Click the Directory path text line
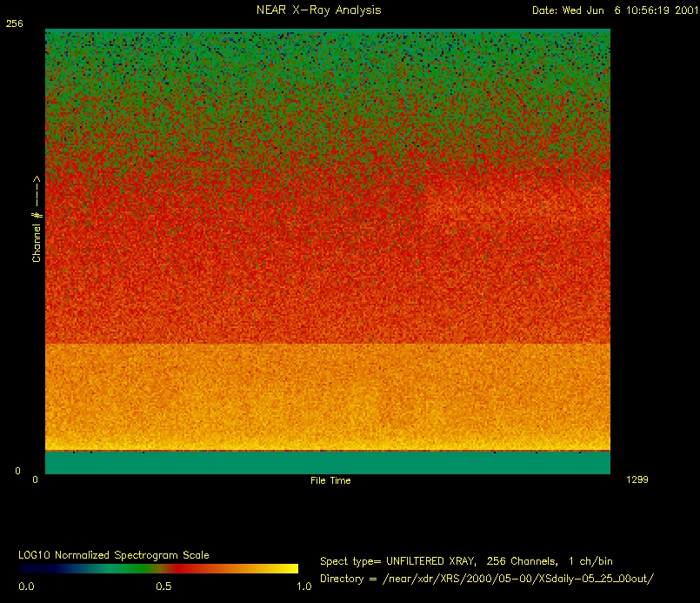The width and height of the screenshot is (700, 603). click(486, 579)
